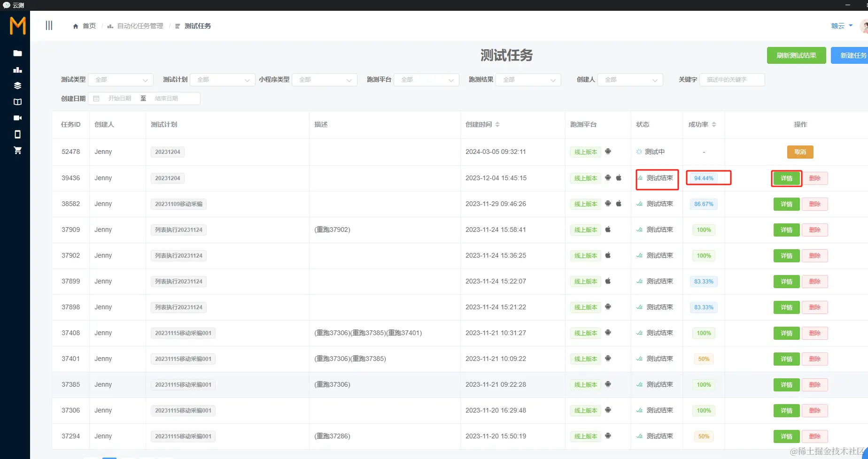The height and width of the screenshot is (459, 868).
Task: Click the 刷新测试结果 button
Action: coord(797,55)
